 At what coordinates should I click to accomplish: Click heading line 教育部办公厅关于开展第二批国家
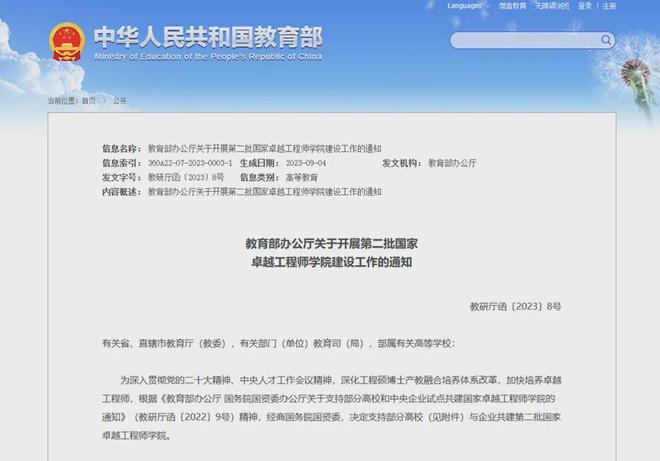(x=331, y=243)
